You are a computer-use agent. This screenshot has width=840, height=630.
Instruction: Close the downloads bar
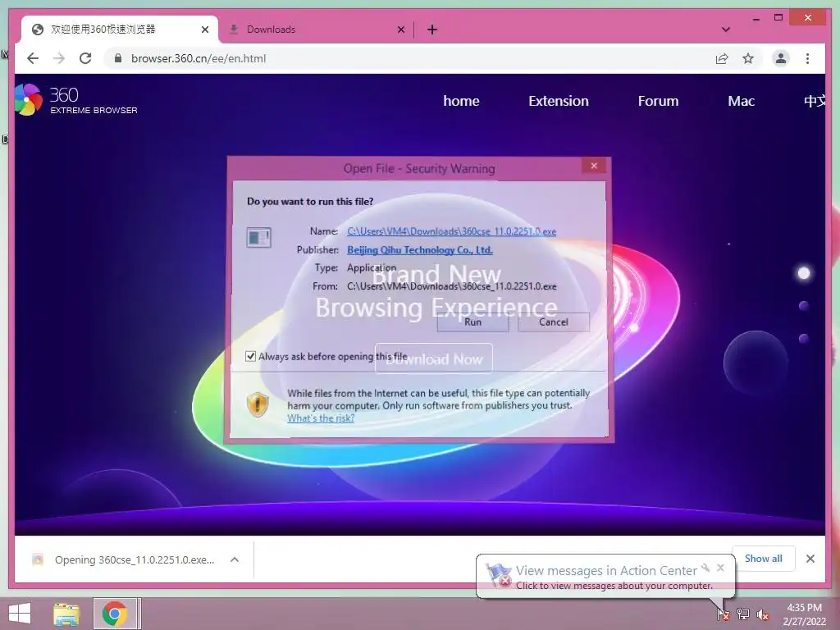(x=810, y=559)
